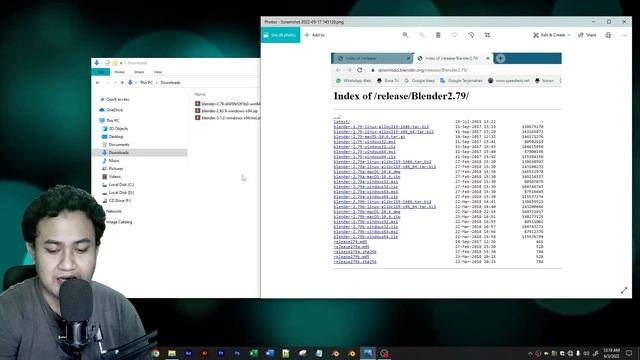Image resolution: width=640 pixels, height=360 pixels.
Task: Open Photoshop from the taskbar
Action: pos(237,353)
